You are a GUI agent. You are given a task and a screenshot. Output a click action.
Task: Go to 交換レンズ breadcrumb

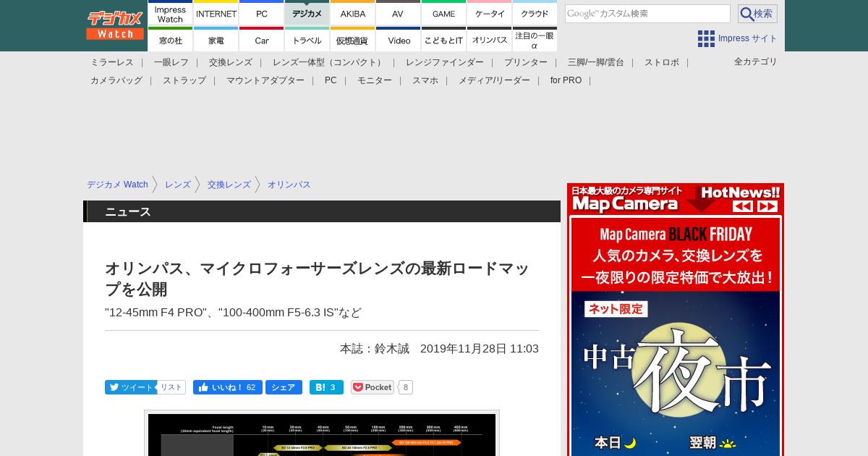point(229,185)
